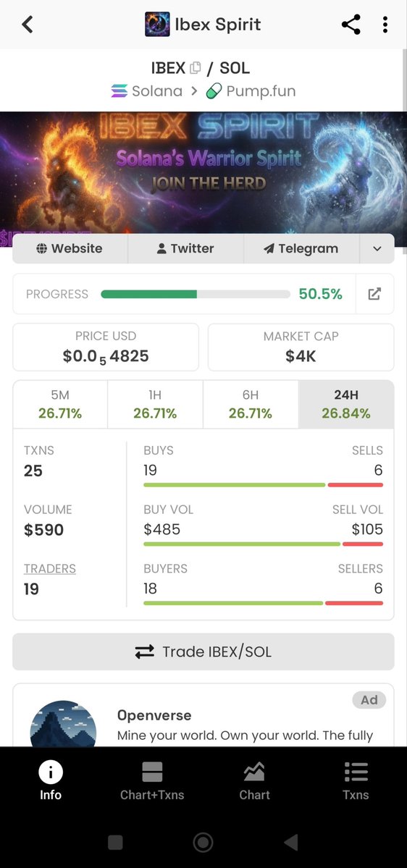Open the share icon in header
Image resolution: width=407 pixels, height=868 pixels.
(351, 25)
